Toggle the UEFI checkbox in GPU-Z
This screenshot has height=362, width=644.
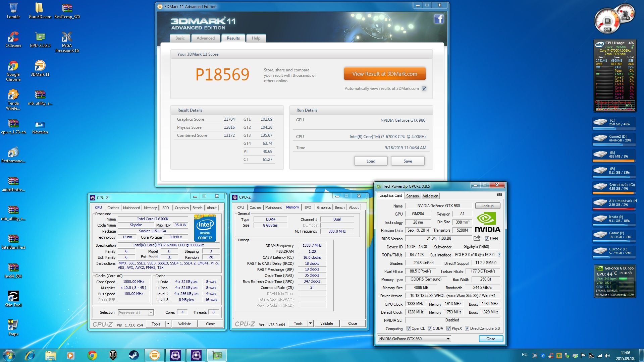[x=487, y=239]
